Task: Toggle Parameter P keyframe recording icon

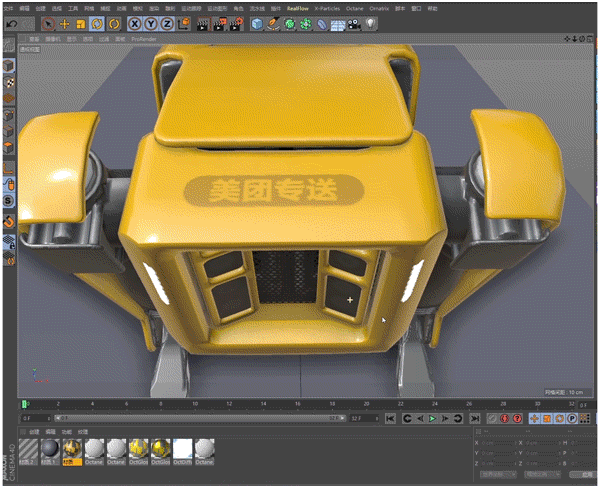Action: click(572, 418)
